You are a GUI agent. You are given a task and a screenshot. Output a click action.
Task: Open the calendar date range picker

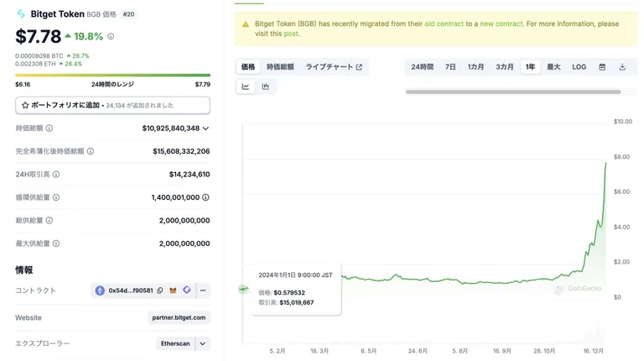pos(602,67)
